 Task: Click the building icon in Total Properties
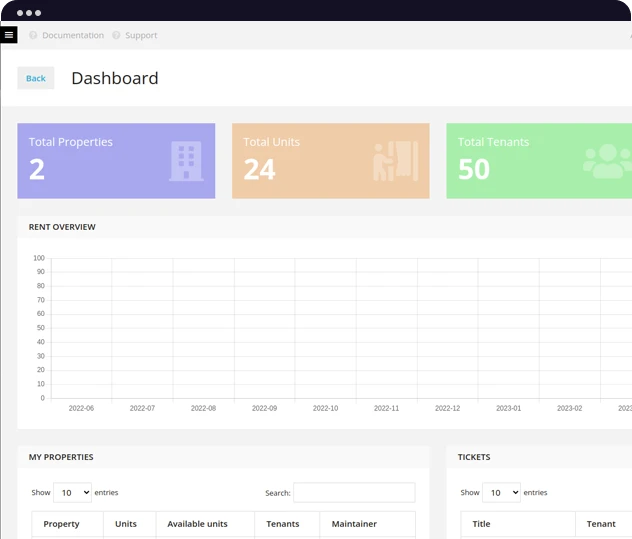click(x=185, y=161)
